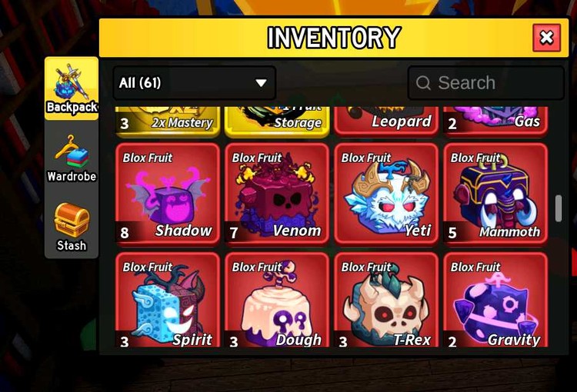
Task: Click the inventory Search field
Action: click(485, 83)
